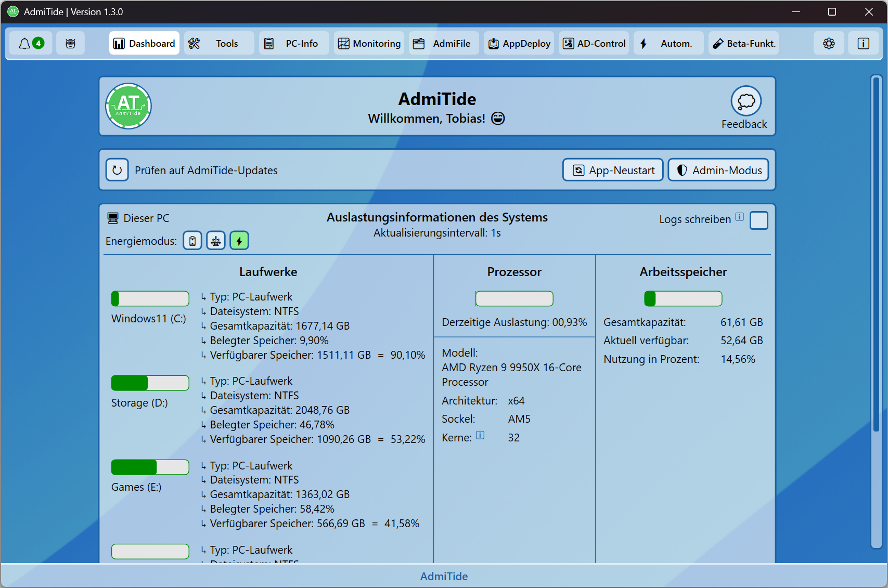This screenshot has height=588, width=888.
Task: Click the smiley emoji after Willkommen
Action: 498,119
